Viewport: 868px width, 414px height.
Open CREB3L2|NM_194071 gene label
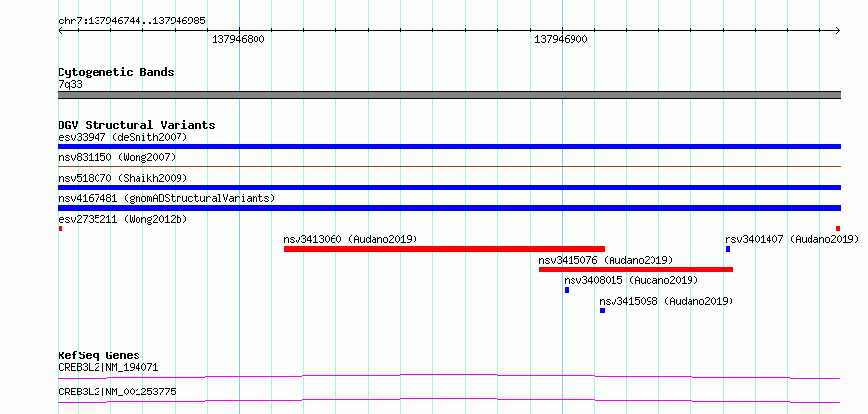pyautogui.click(x=109, y=367)
